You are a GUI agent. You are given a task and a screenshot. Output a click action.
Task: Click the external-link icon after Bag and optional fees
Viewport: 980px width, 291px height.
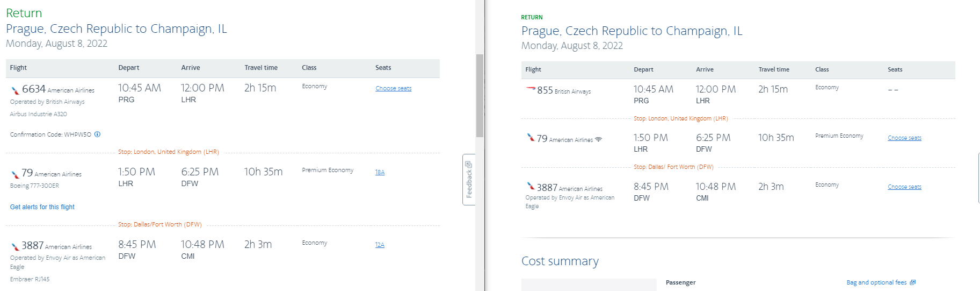tap(913, 282)
